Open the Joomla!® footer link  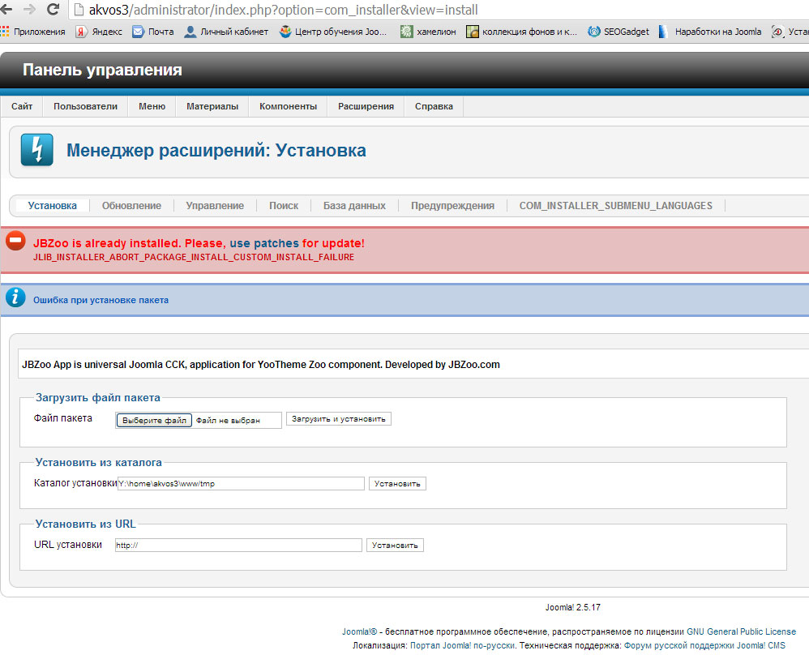tap(360, 631)
